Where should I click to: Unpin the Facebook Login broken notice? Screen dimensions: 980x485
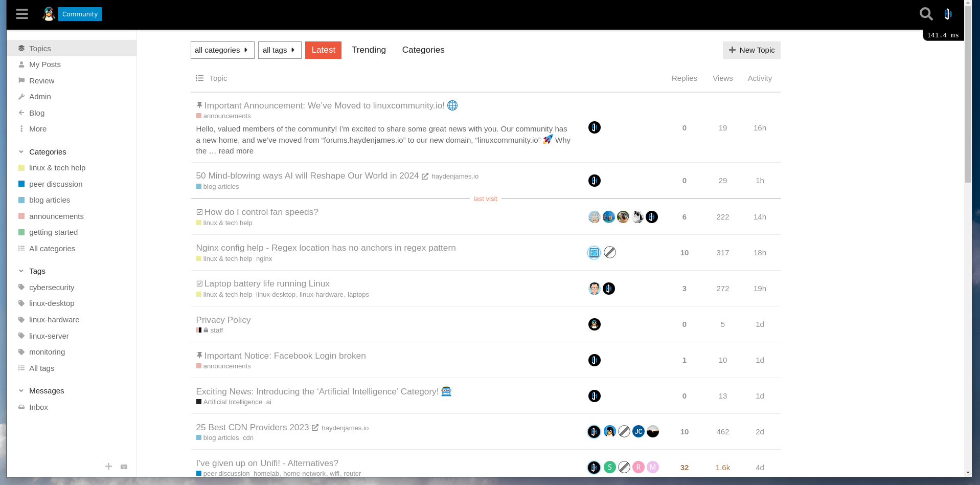[199, 355]
